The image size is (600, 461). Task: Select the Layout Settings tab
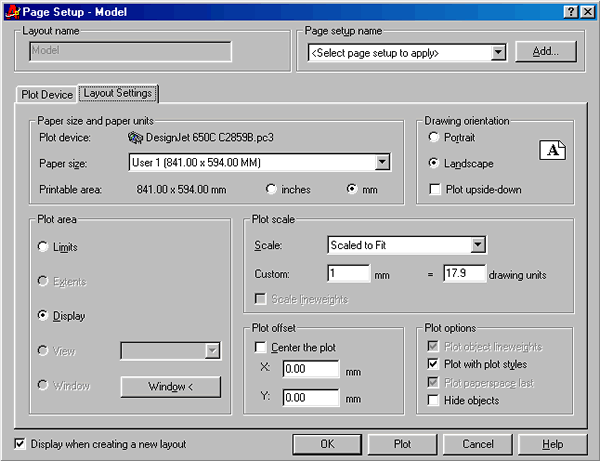coord(118,93)
